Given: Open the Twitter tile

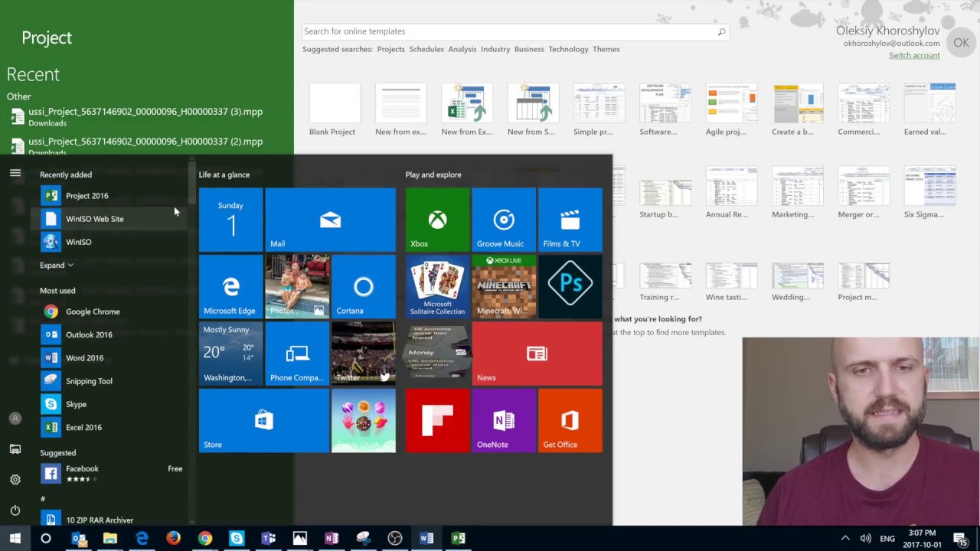Looking at the screenshot, I should pyautogui.click(x=364, y=354).
